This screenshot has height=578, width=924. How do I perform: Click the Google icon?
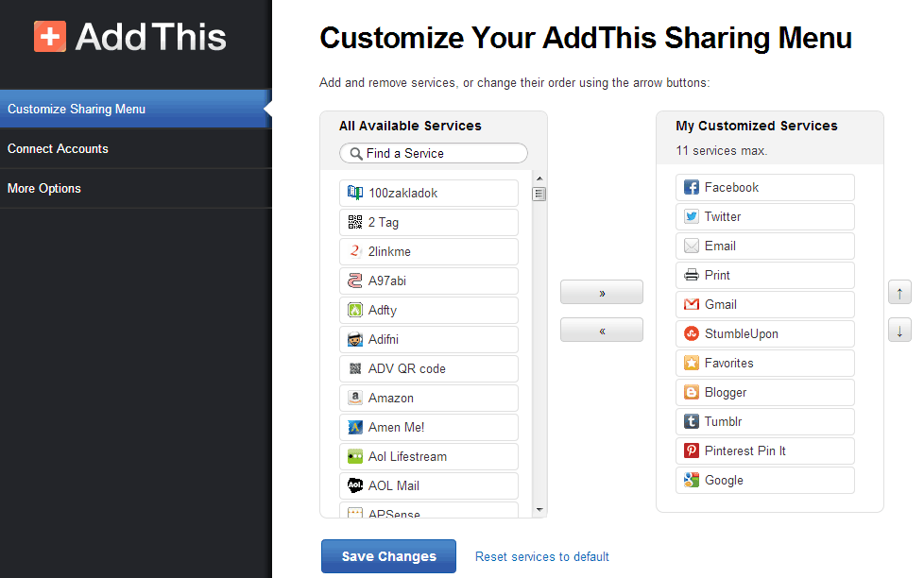click(692, 480)
